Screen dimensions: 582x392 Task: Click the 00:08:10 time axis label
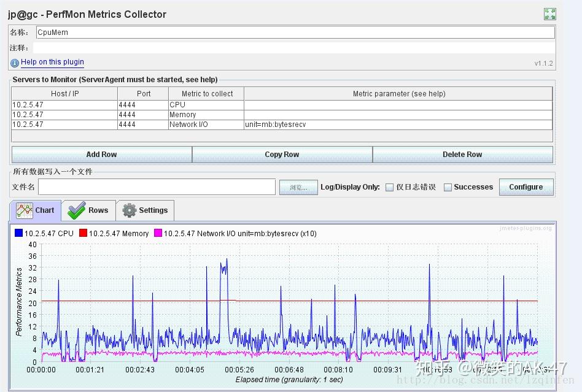[x=338, y=370]
